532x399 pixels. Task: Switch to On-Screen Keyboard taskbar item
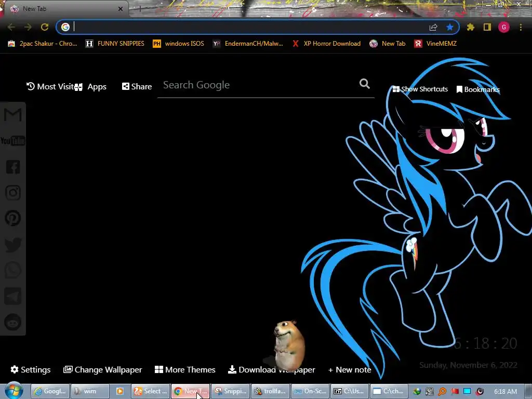pyautogui.click(x=310, y=391)
